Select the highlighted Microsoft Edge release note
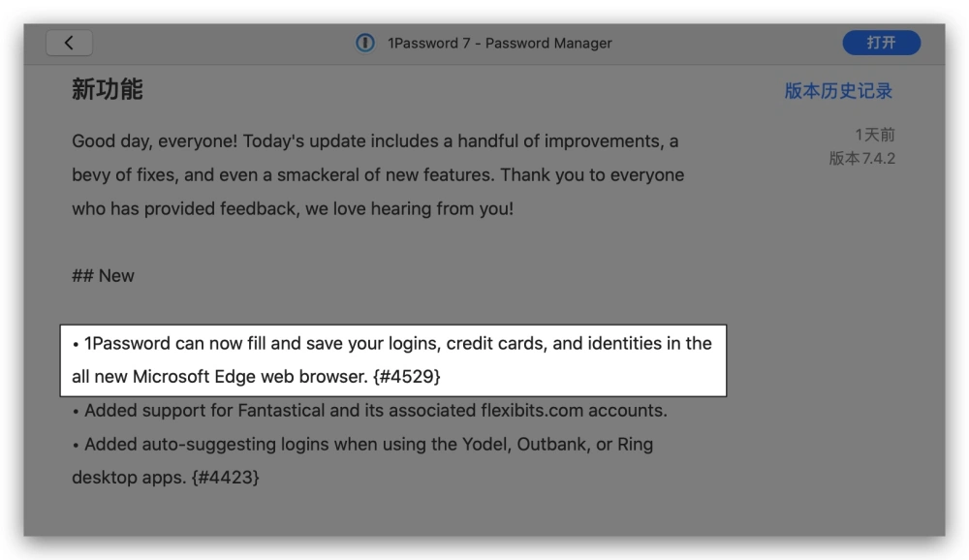 [393, 360]
